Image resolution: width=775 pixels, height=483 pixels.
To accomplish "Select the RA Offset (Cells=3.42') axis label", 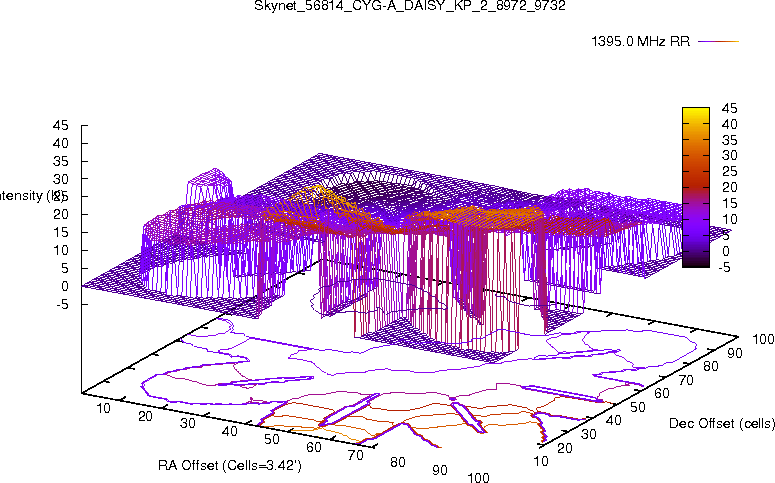I will [x=230, y=465].
